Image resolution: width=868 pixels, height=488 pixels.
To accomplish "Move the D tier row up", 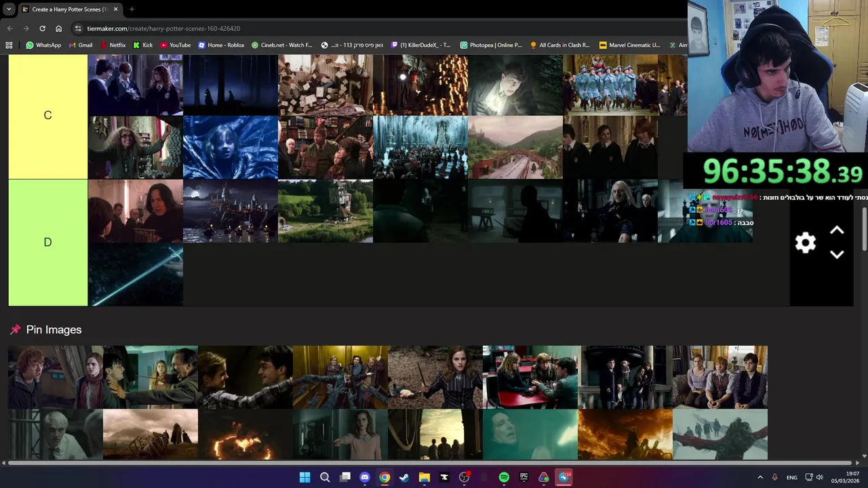I will pos(837,230).
